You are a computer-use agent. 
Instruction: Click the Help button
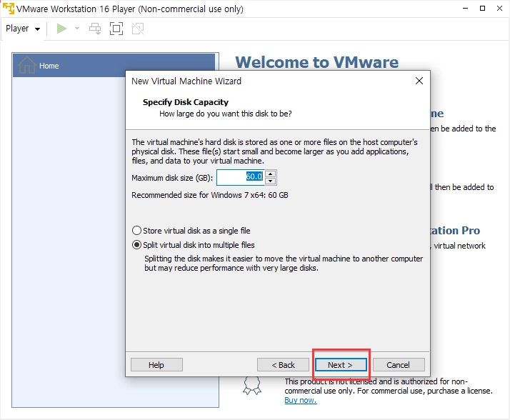tap(156, 365)
